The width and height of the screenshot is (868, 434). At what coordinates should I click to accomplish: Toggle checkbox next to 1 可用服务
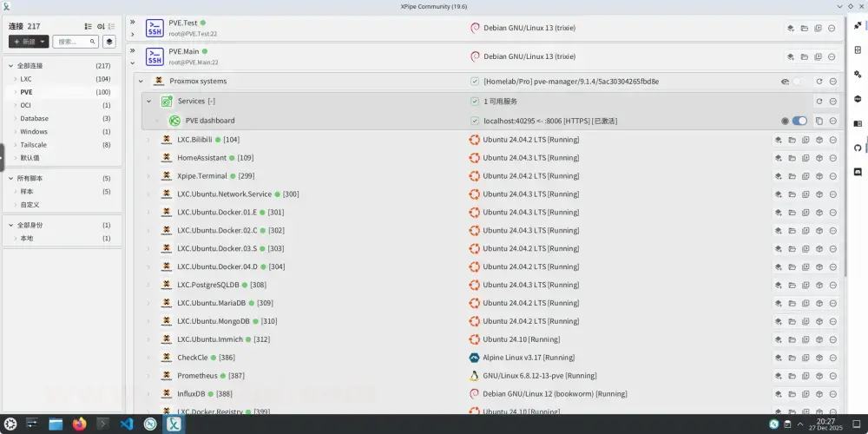(x=475, y=102)
